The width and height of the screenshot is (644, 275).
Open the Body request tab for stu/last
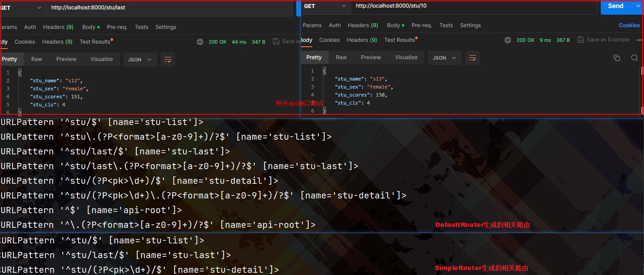click(91, 27)
